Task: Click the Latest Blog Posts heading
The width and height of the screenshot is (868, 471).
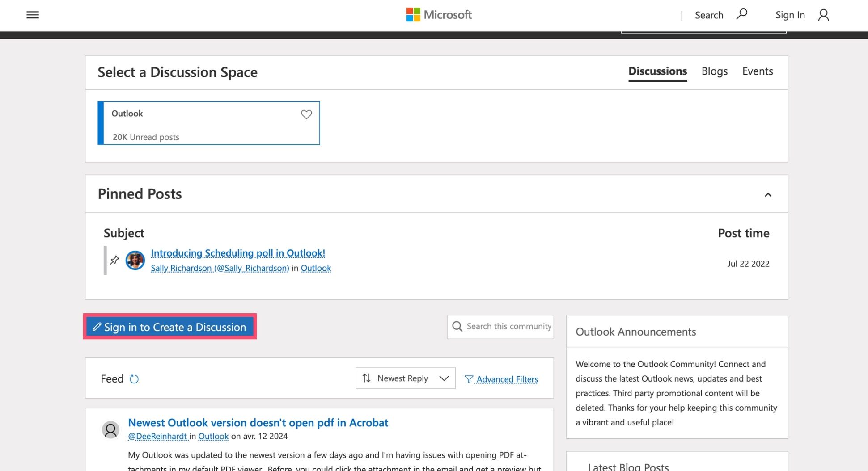Action: 628,467
